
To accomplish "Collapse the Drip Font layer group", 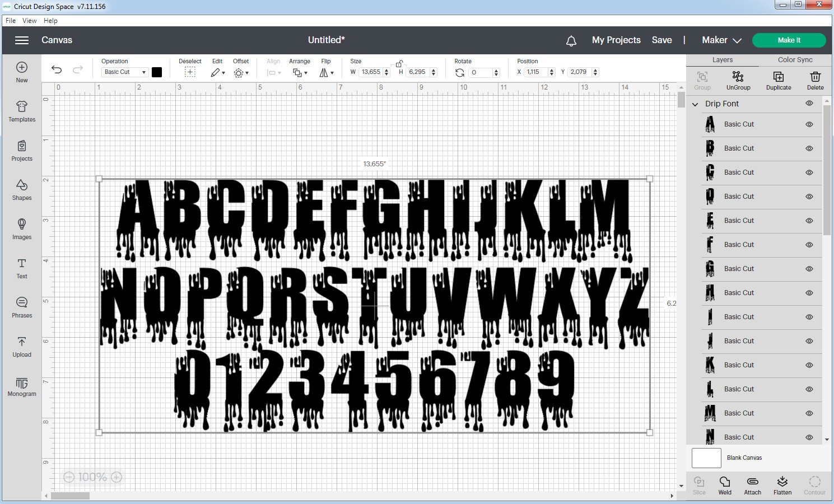I will pos(695,104).
